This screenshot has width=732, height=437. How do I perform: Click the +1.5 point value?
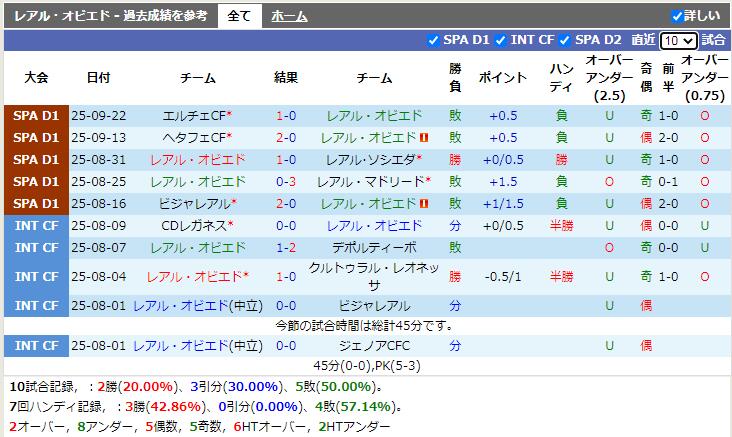coord(503,182)
